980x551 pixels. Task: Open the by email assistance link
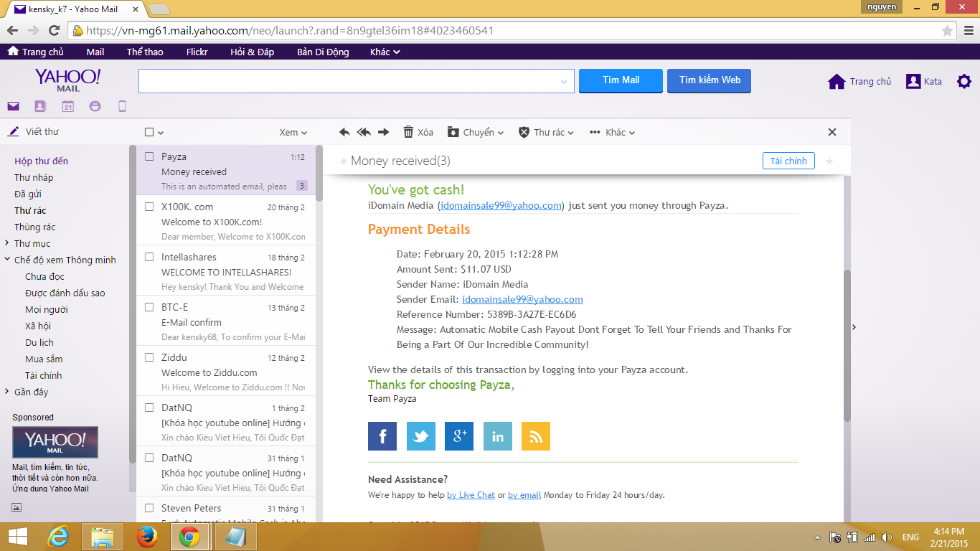524,495
